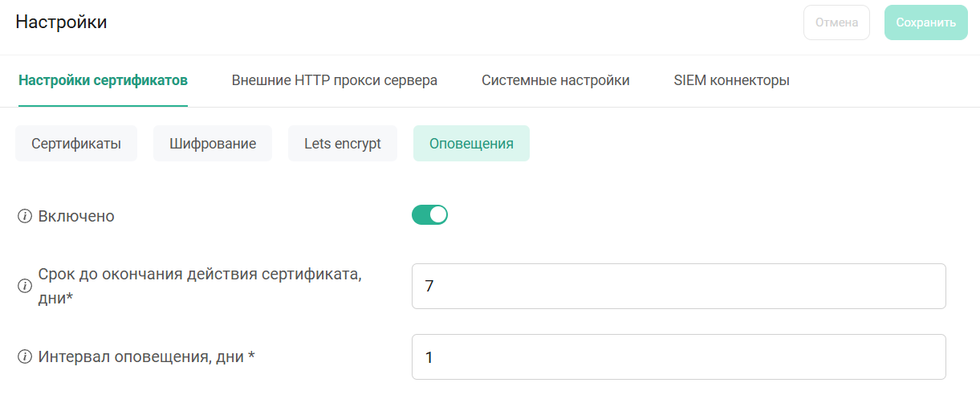Screen dimensions: 980x395
Task: Go to the SIEM коннекторы tab
Action: 731,80
